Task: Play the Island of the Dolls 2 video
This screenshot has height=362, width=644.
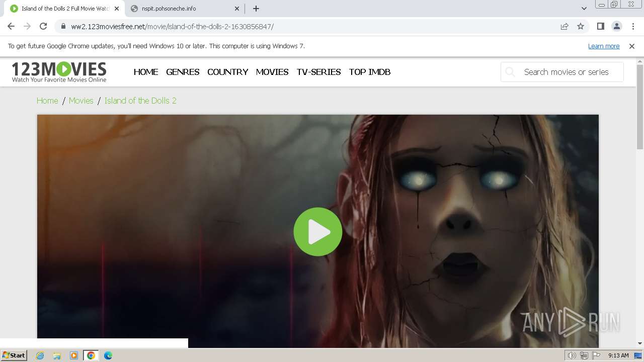Action: click(318, 232)
